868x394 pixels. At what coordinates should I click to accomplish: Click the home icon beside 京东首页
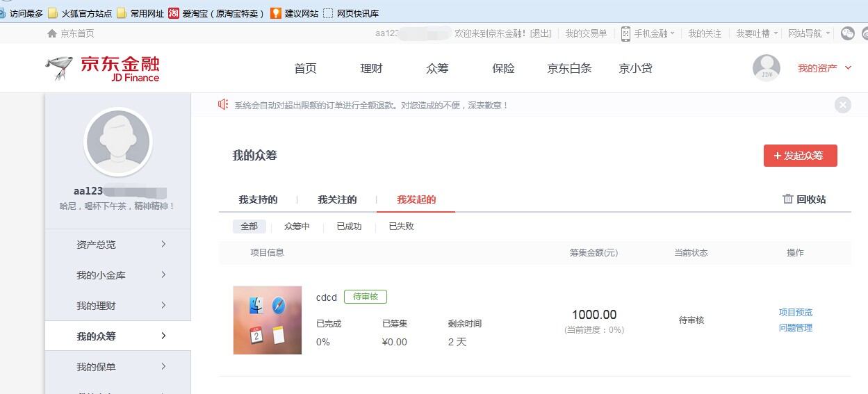coord(52,33)
